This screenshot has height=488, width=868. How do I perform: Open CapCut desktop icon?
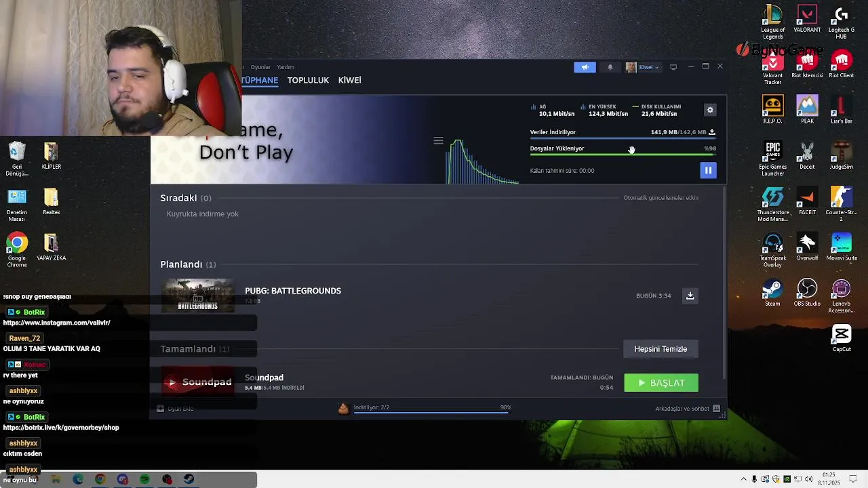[841, 338]
